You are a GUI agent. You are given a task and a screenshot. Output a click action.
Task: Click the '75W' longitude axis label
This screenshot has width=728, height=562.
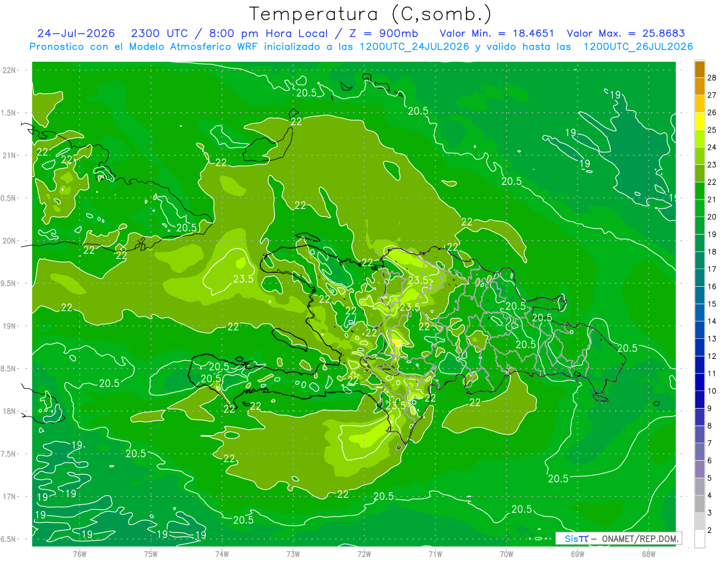tap(150, 554)
